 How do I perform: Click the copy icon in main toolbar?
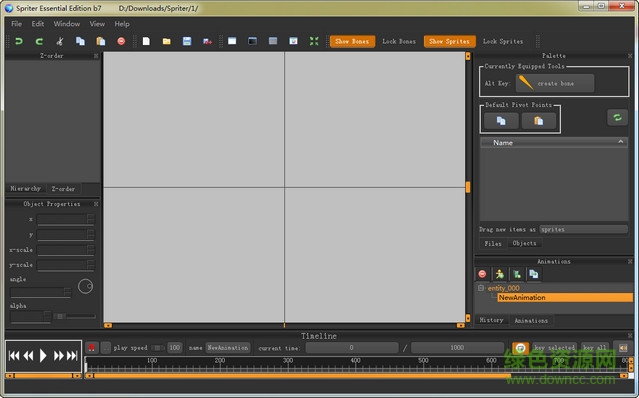(80, 41)
